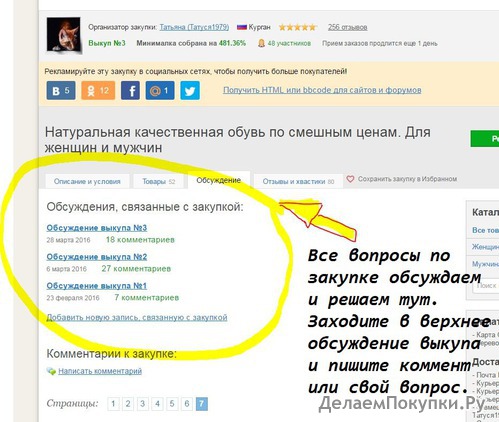Share on Facebook icon
499x422 pixels.
[130, 90]
